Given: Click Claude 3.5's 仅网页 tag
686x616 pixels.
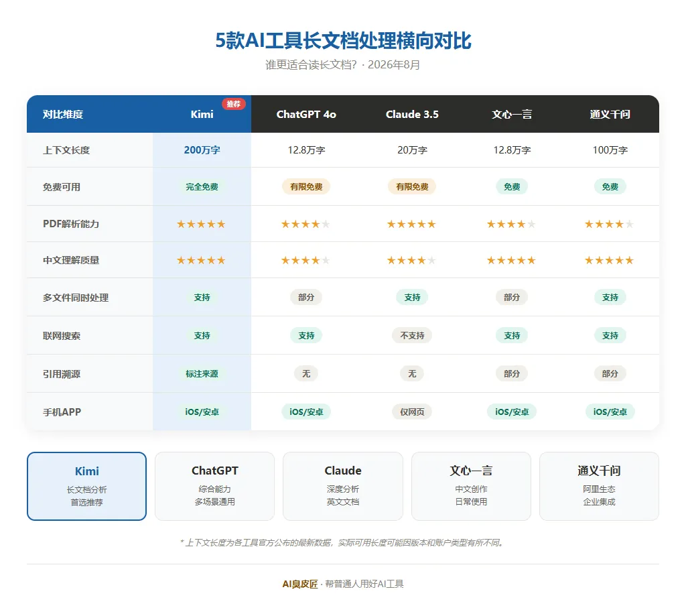Looking at the screenshot, I should click(412, 412).
